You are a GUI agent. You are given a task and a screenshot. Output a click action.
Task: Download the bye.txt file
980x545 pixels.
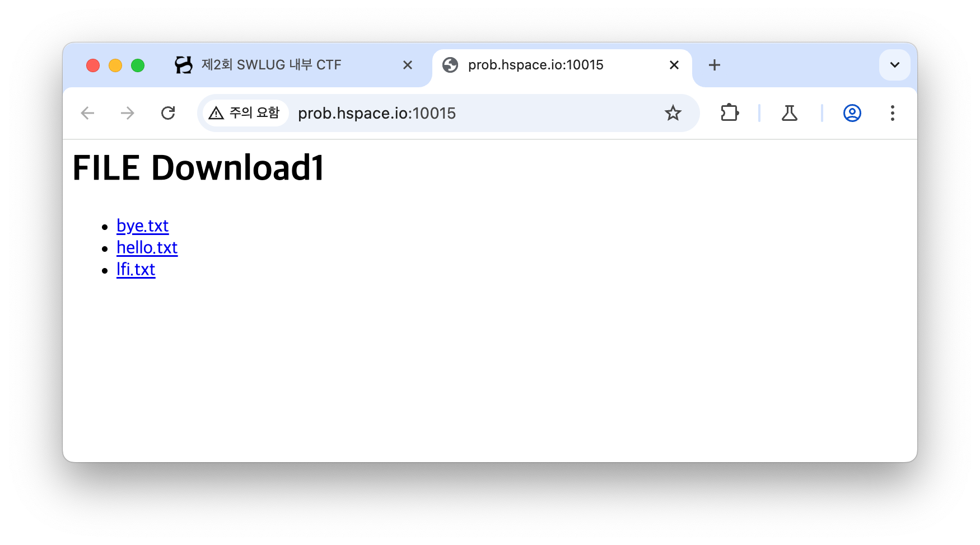pyautogui.click(x=142, y=225)
